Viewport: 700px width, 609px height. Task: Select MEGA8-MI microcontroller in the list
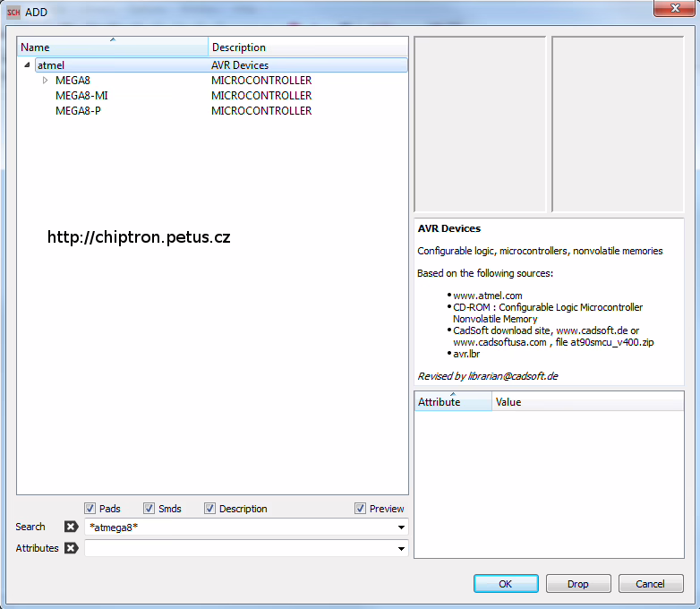click(81, 96)
